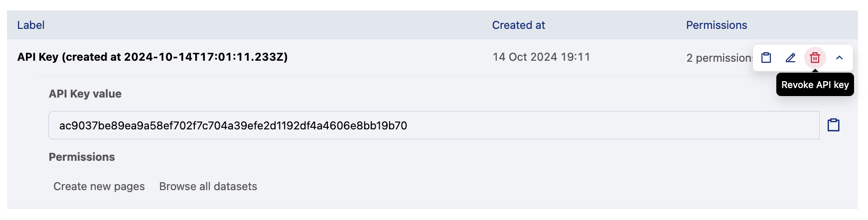Image resolution: width=868 pixels, height=220 pixels.
Task: Open the key editor via the pen icon
Action: point(791,58)
